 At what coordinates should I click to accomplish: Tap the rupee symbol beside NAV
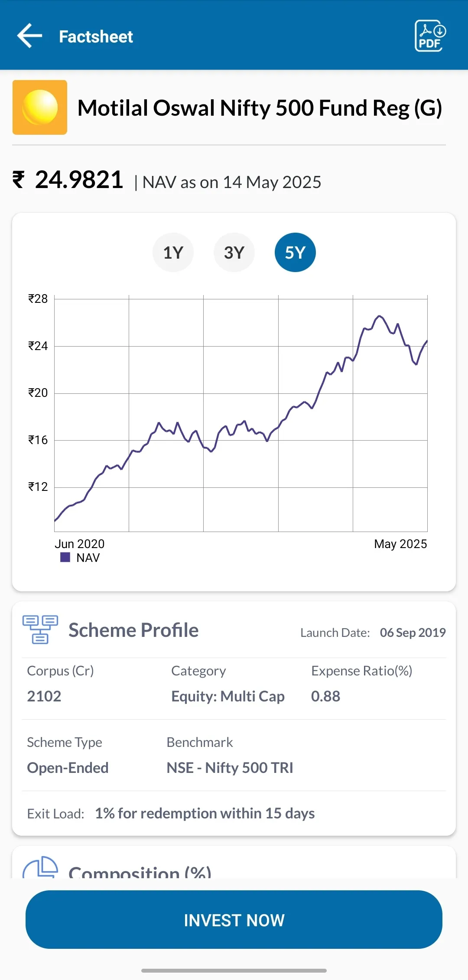pos(18,179)
